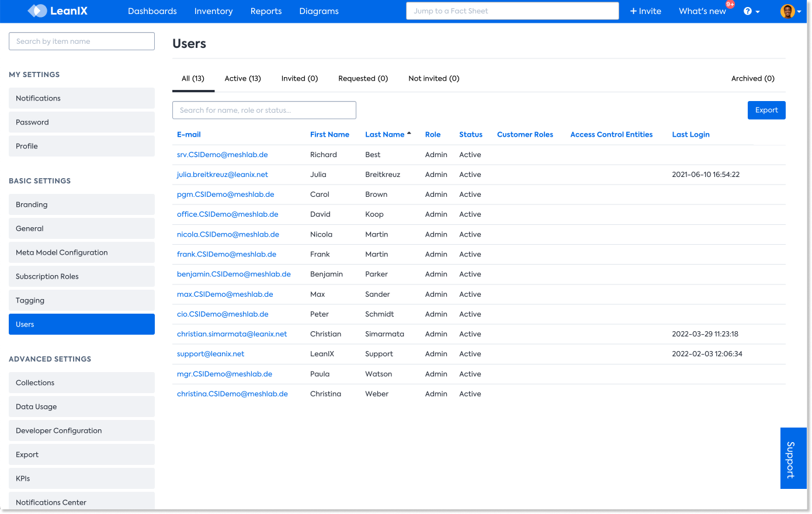
Task: Open the Inventory menu
Action: (x=213, y=11)
